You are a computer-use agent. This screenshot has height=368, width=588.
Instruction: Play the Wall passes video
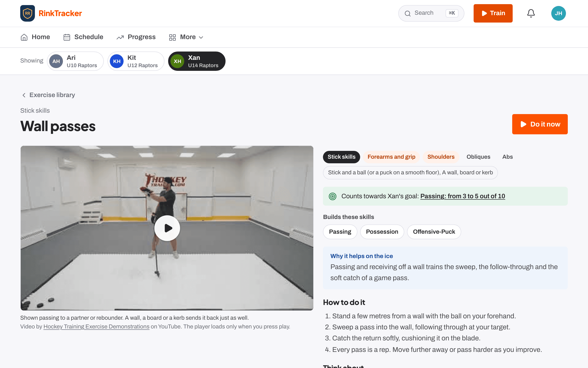[167, 228]
